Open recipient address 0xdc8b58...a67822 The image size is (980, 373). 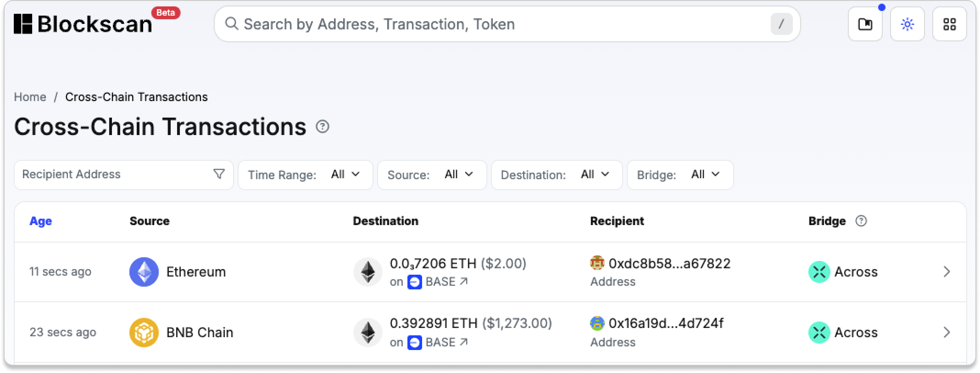coord(669,263)
